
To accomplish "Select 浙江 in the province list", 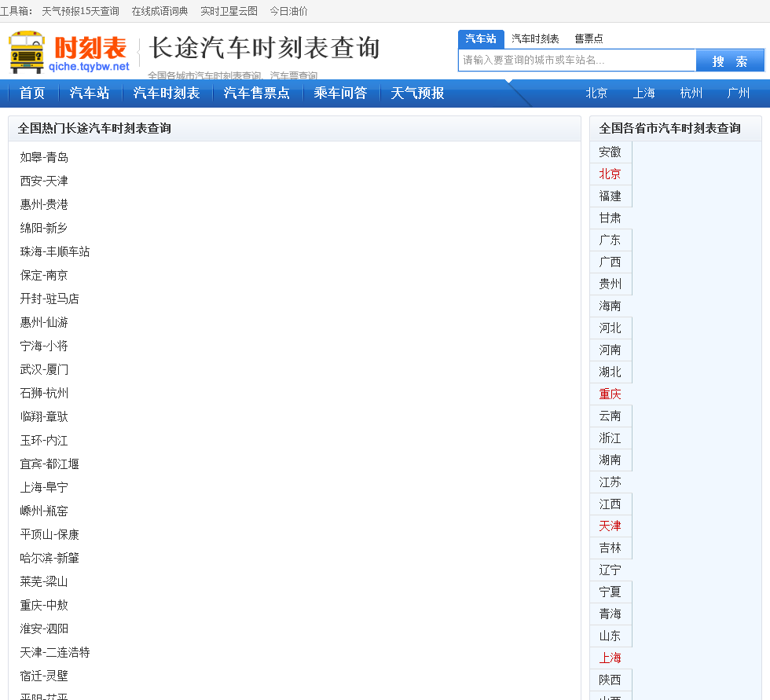I will click(x=610, y=438).
